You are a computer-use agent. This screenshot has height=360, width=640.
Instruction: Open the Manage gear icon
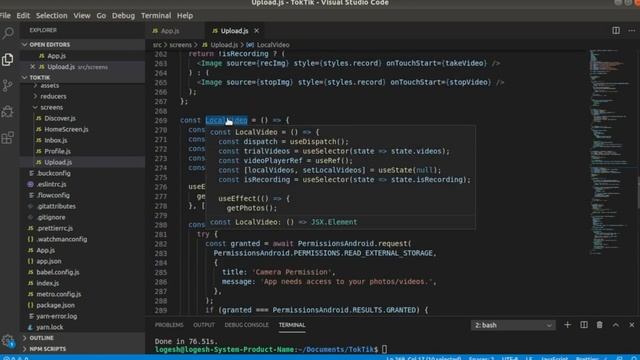tap(8, 341)
